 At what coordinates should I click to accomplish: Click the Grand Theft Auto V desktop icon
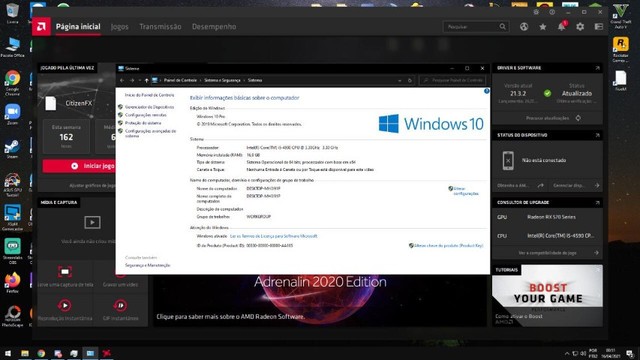tap(620, 16)
